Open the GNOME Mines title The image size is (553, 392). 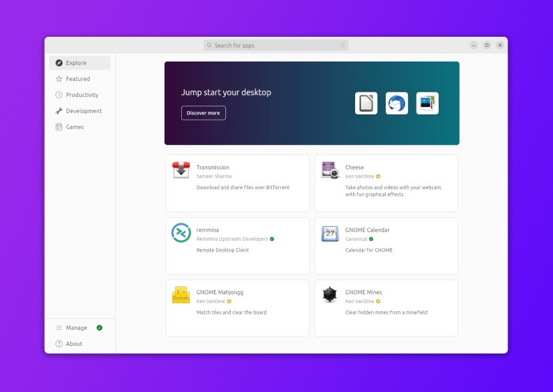(x=364, y=292)
